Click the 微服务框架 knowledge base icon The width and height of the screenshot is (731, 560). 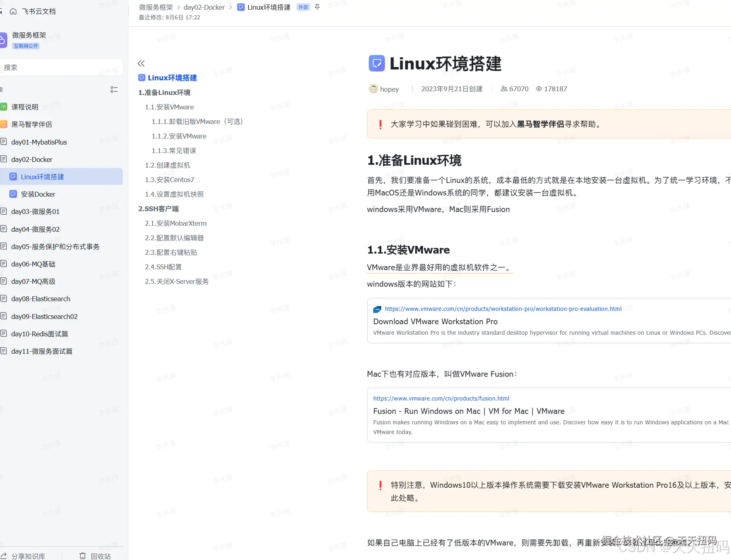point(3,40)
